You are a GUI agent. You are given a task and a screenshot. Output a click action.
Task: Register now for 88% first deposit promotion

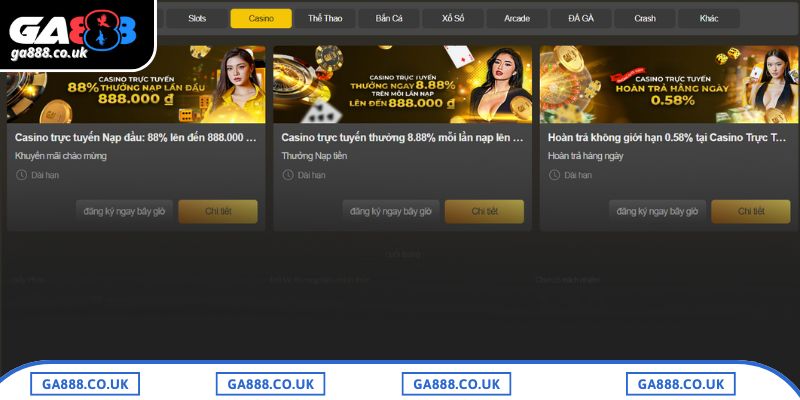click(124, 211)
